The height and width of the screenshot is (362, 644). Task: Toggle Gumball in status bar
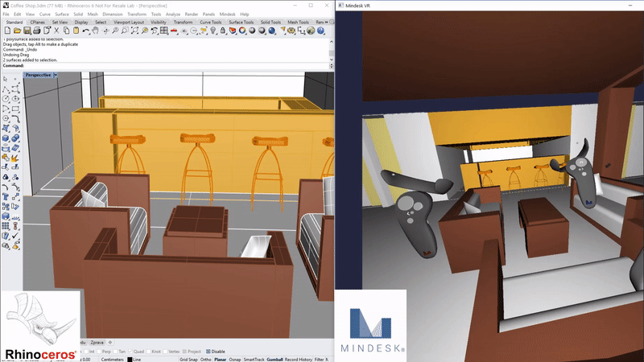[x=275, y=360]
